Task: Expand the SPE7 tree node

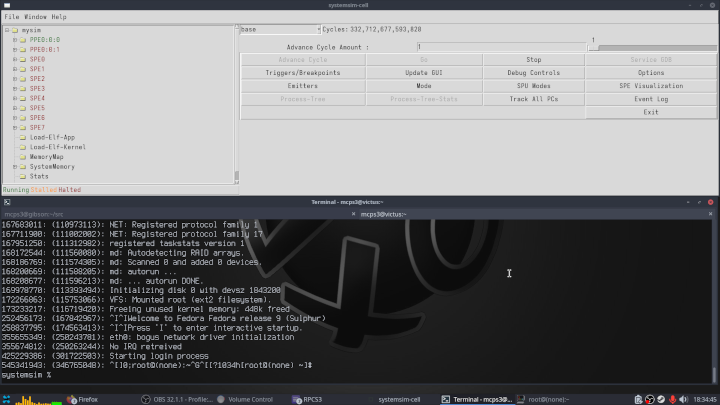Action: 15,128
